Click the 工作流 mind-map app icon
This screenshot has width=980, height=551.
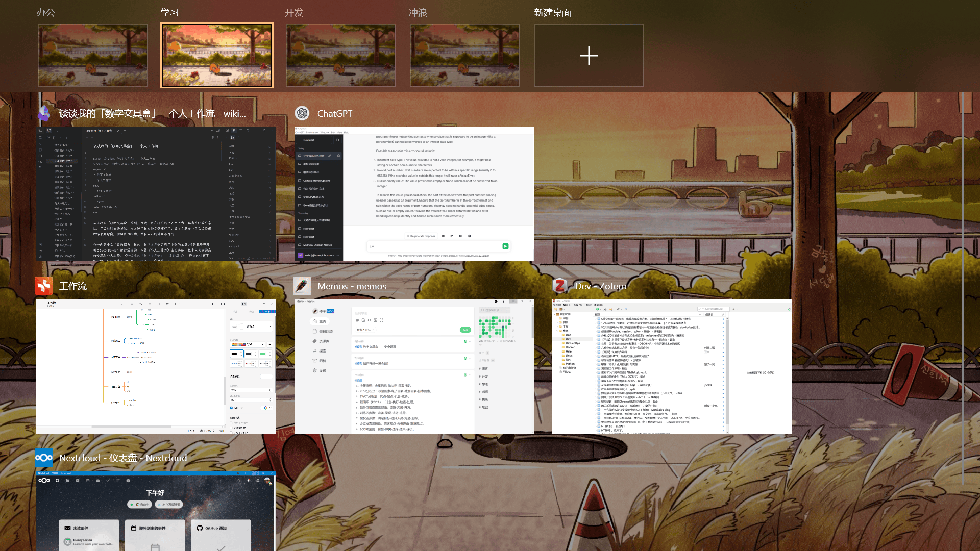pyautogui.click(x=44, y=286)
